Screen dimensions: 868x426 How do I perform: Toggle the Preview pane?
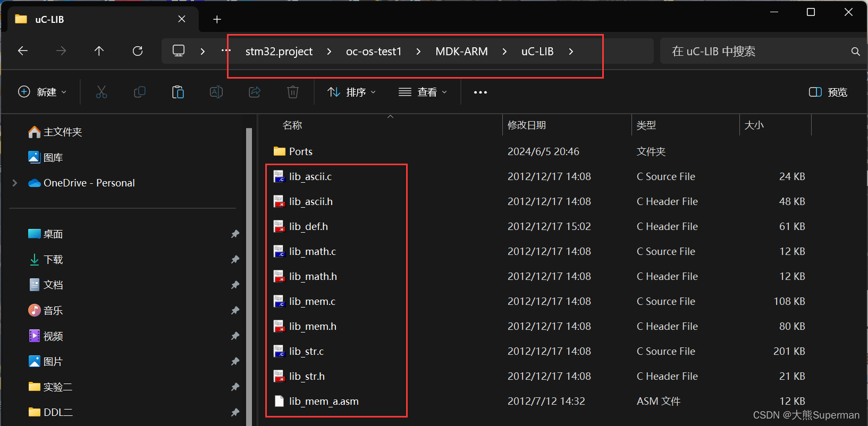[x=828, y=92]
